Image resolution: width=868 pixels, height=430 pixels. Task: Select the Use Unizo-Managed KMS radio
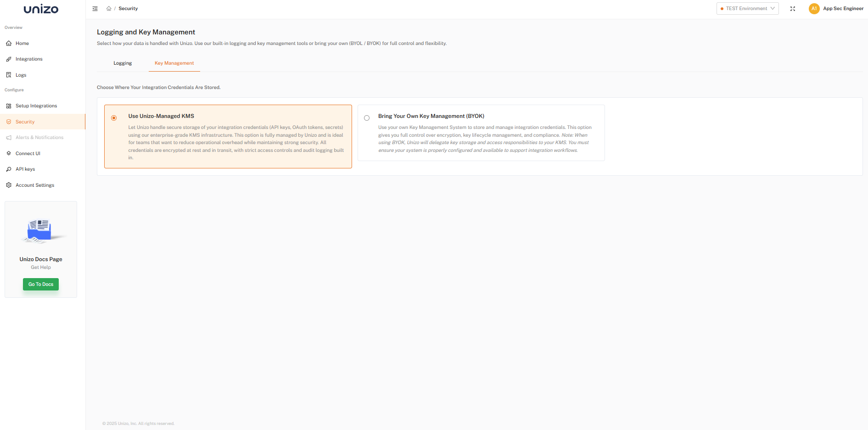click(x=114, y=118)
